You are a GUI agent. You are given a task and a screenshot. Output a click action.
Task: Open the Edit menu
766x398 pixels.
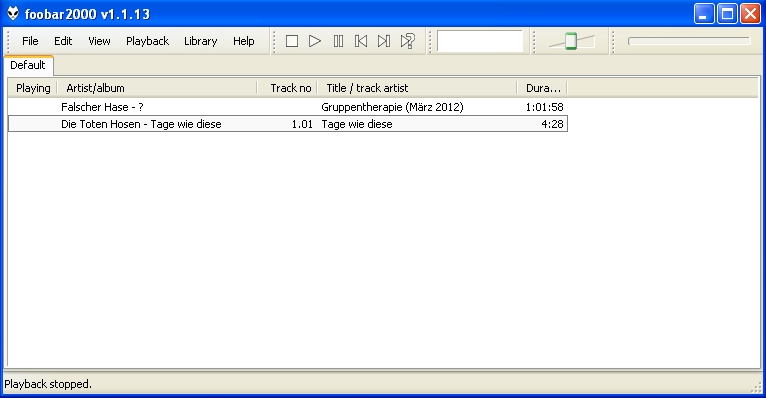click(x=63, y=41)
